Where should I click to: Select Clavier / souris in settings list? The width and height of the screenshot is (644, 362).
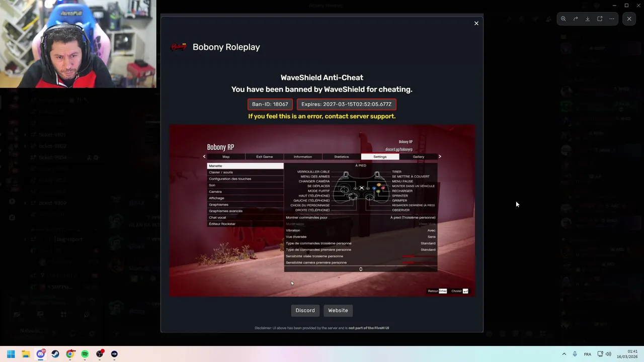tap(246, 172)
